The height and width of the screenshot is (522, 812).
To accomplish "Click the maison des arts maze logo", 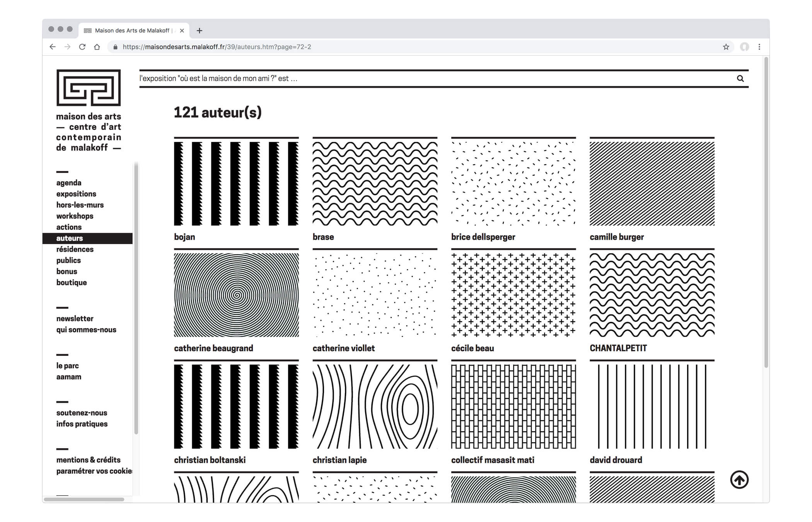I will (x=89, y=88).
